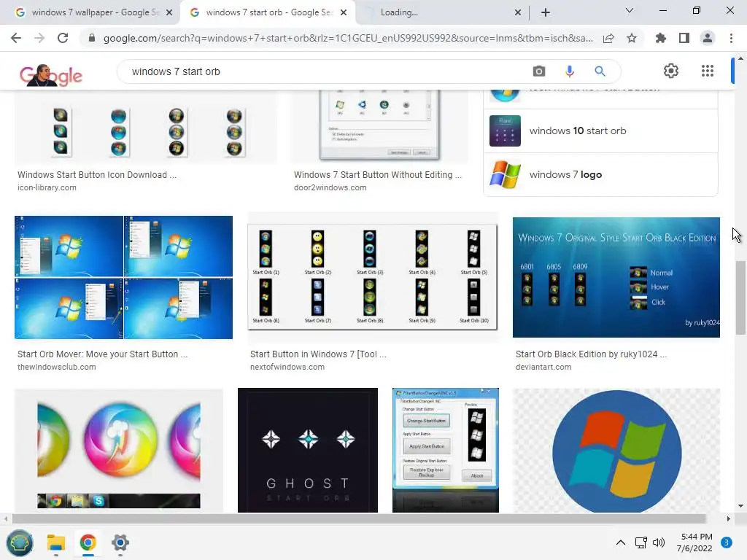Show hidden system tray icons
The image size is (747, 560).
click(620, 542)
